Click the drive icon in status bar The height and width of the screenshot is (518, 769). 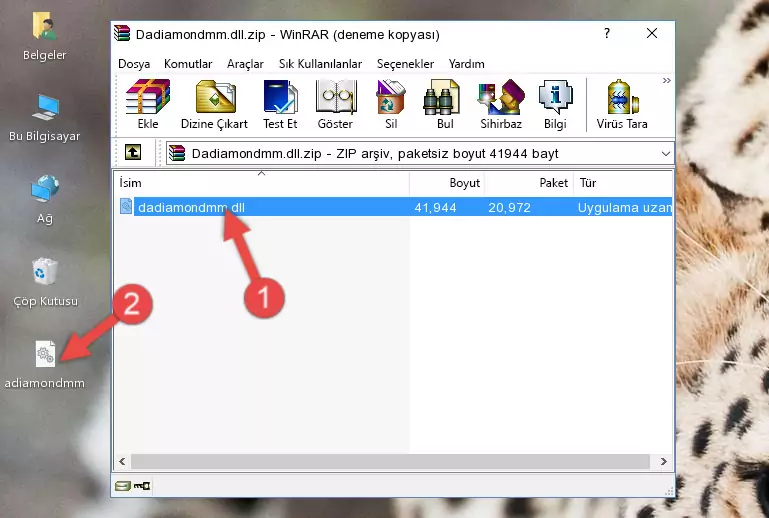[123, 486]
